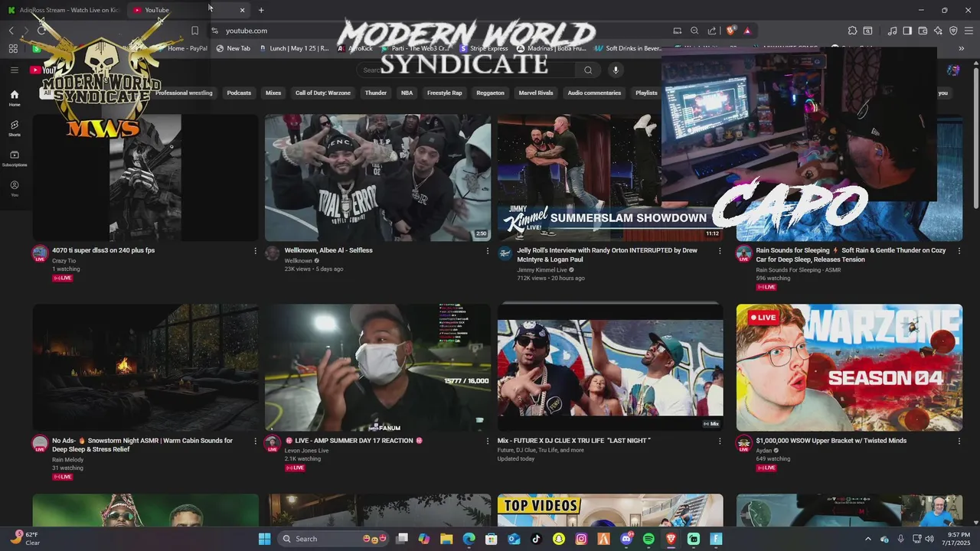Screen dimensions: 980x551
Task: Open the browser zoom magnifier icon
Action: point(694,31)
